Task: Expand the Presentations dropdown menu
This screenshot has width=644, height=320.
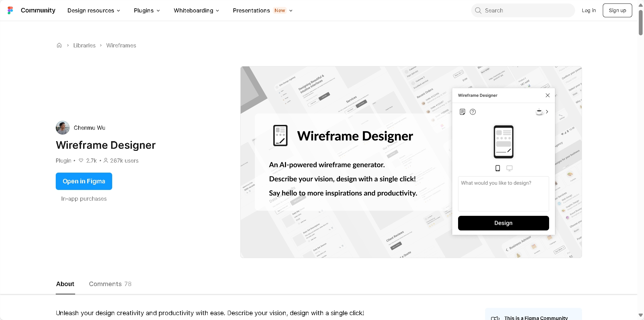Action: click(263, 10)
